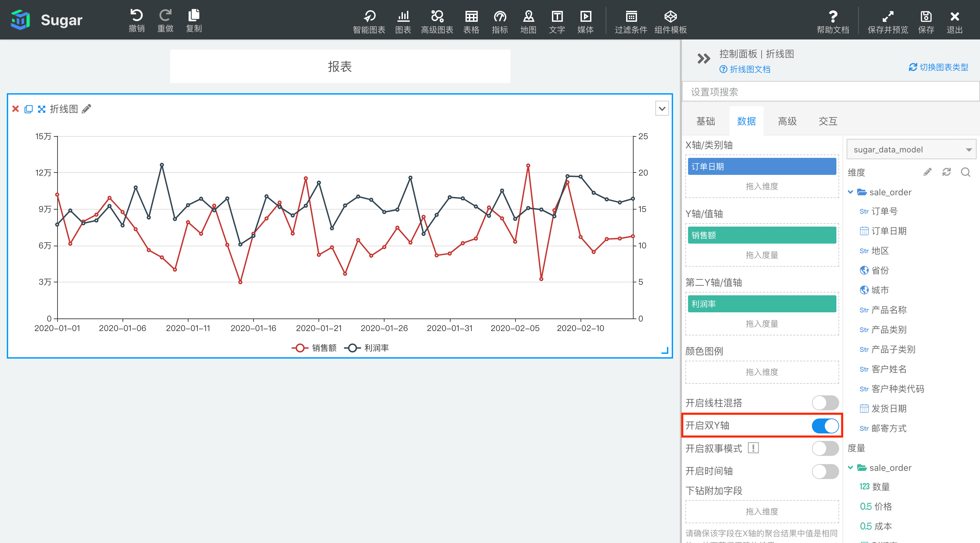Open the smart chart (智能图表) tool

(369, 21)
